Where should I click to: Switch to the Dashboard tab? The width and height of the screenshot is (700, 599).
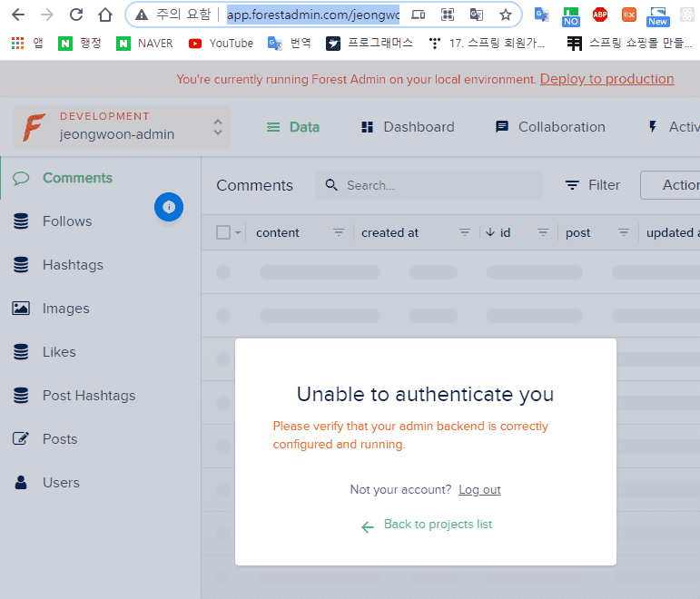408,127
